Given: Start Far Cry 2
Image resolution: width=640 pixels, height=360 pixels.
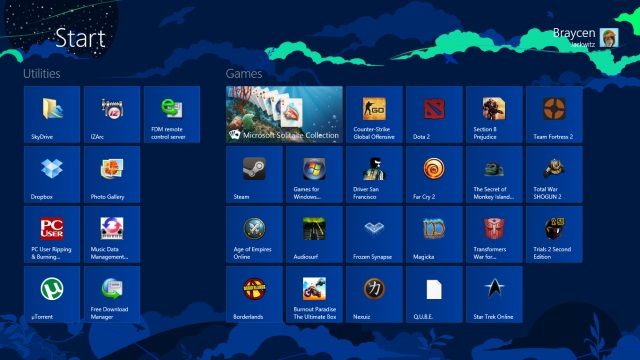Looking at the screenshot, I should (x=434, y=174).
